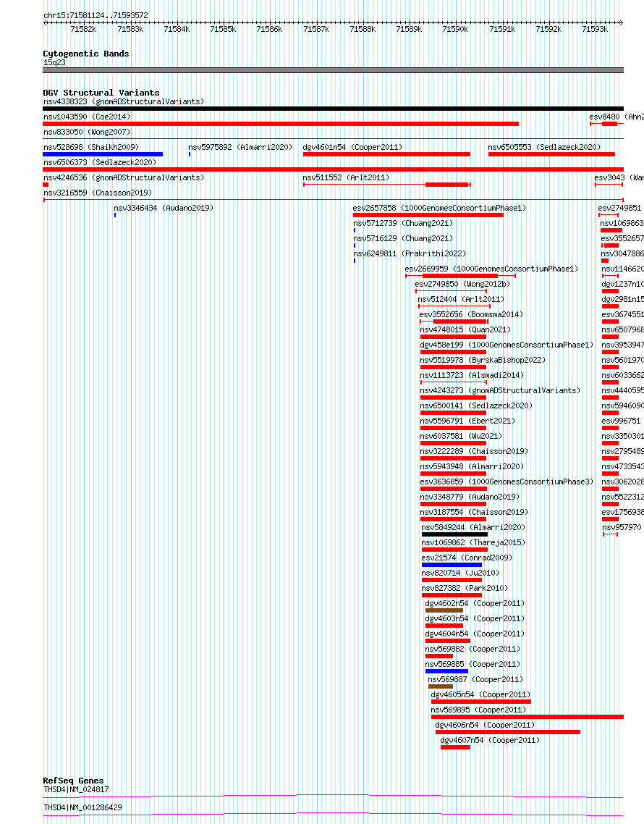Select nsv569885 (Cooper2011) label

[x=473, y=665]
